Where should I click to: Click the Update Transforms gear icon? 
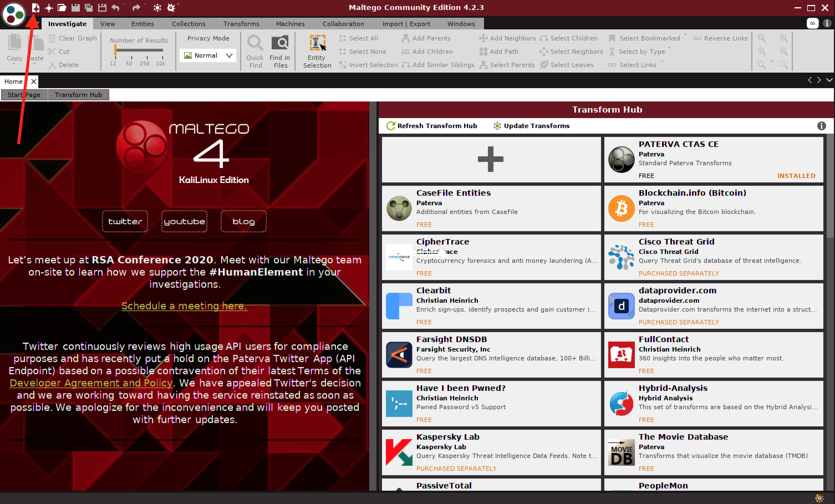tap(497, 126)
